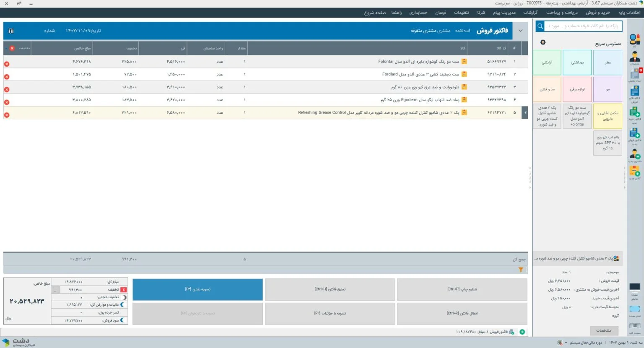Delete the Refreshing Grease Control shampoo row
644x348 pixels.
coord(7,115)
